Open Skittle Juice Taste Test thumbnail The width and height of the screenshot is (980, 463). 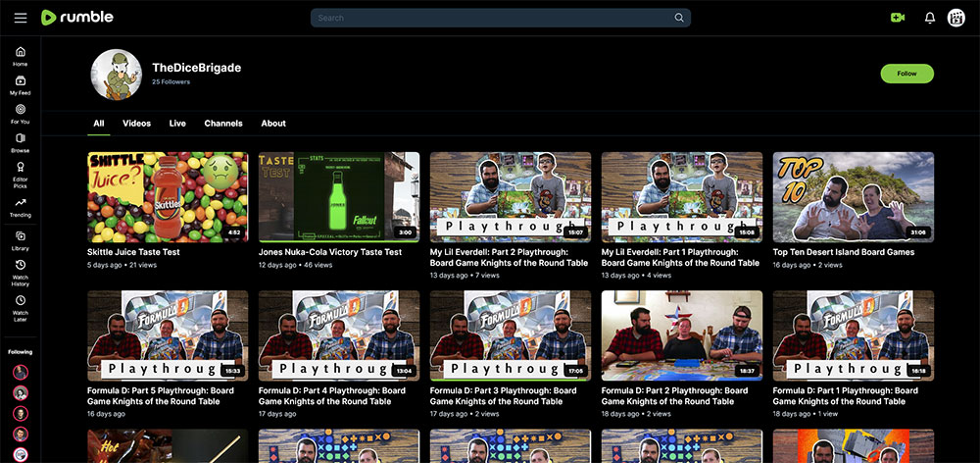[168, 197]
